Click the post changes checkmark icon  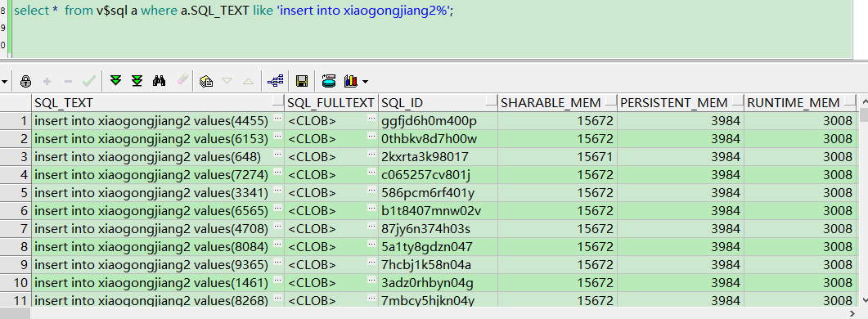(x=88, y=82)
